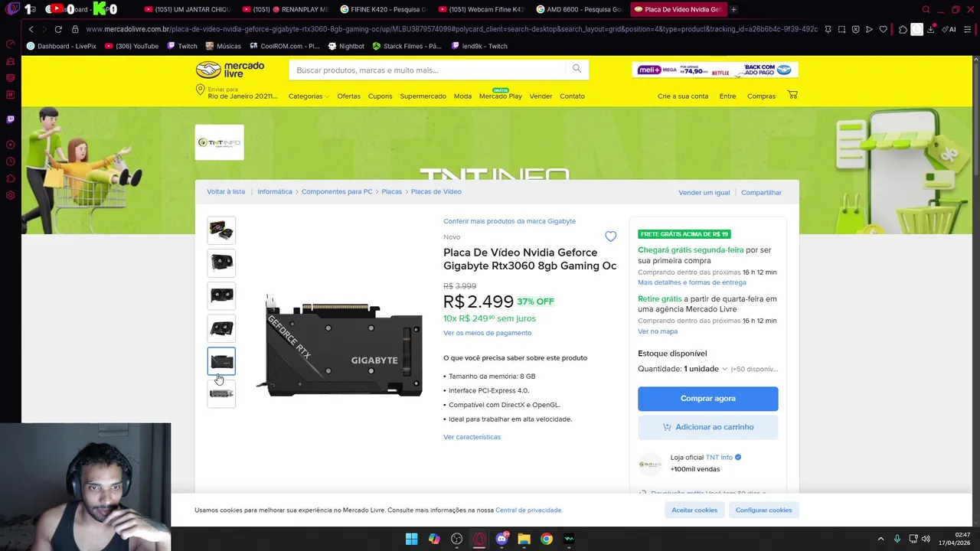Open Ver os meios de pagamento link
This screenshot has height=551, width=980.
pos(487,333)
